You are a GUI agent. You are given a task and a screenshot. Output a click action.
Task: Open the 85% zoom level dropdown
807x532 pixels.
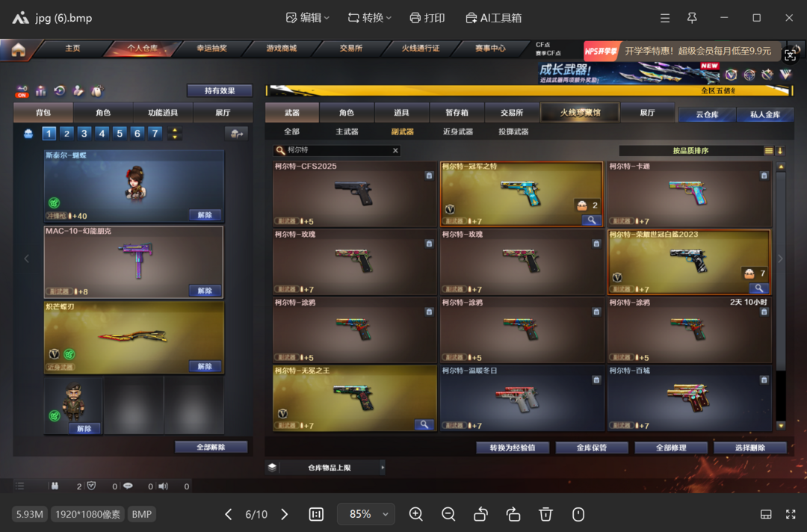click(x=366, y=514)
